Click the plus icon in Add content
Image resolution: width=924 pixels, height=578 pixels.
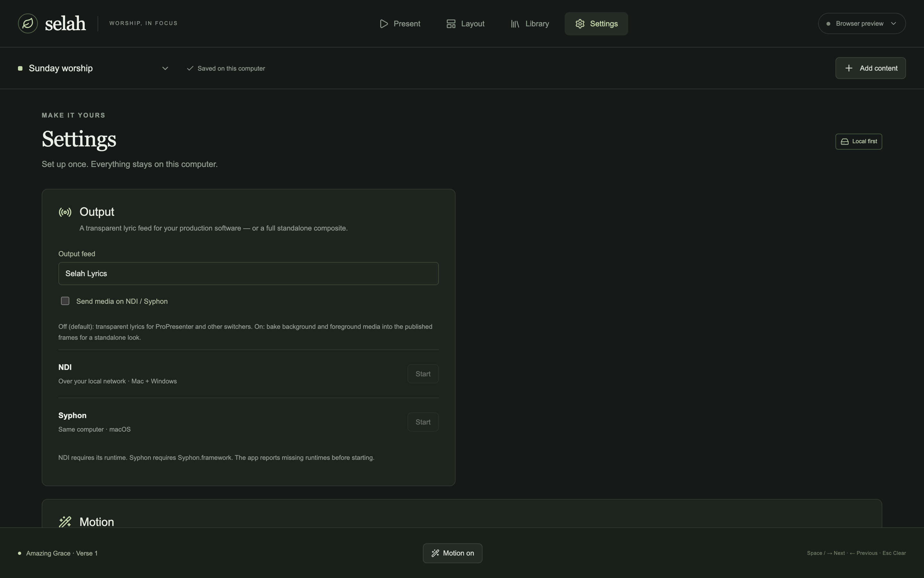tap(849, 68)
